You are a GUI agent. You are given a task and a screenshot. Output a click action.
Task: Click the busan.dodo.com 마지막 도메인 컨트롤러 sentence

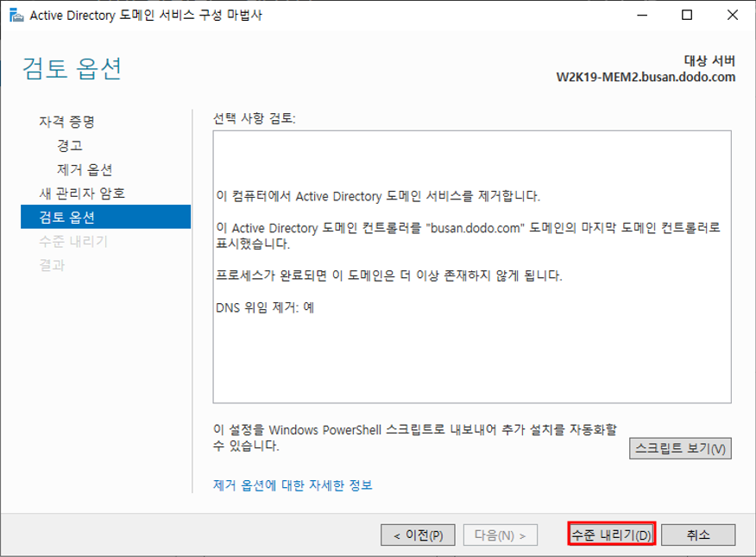tap(468, 236)
